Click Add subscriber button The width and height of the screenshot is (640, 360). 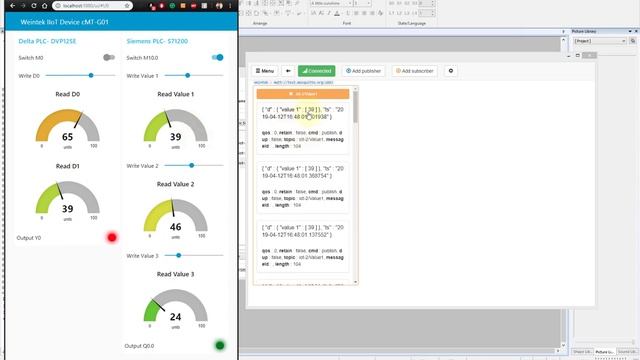(415, 71)
